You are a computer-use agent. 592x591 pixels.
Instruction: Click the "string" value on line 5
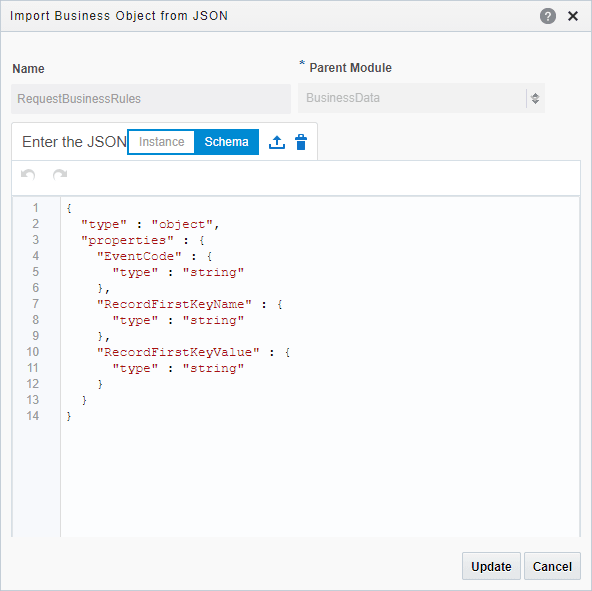pos(213,272)
